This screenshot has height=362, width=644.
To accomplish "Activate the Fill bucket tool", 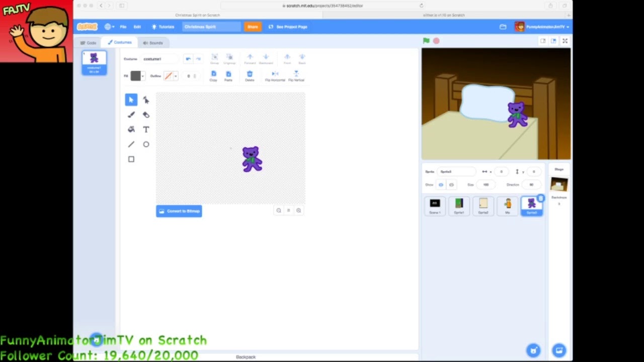I will 131,129.
